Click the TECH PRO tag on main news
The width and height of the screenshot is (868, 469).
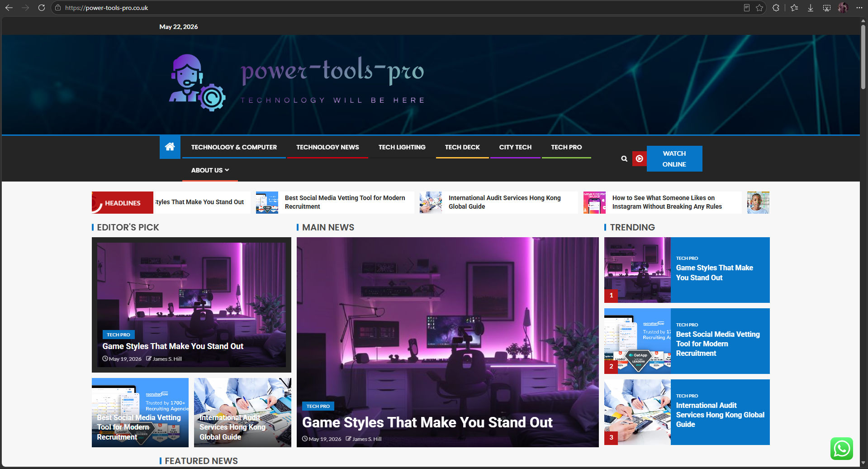[318, 406]
